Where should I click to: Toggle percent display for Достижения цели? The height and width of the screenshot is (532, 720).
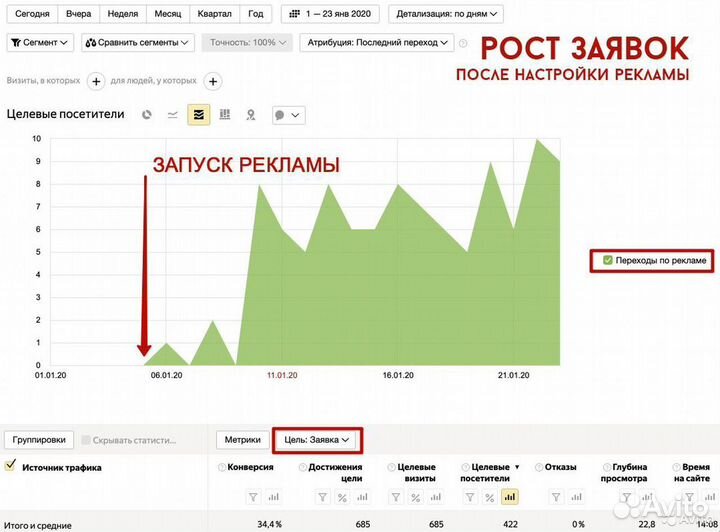(342, 497)
